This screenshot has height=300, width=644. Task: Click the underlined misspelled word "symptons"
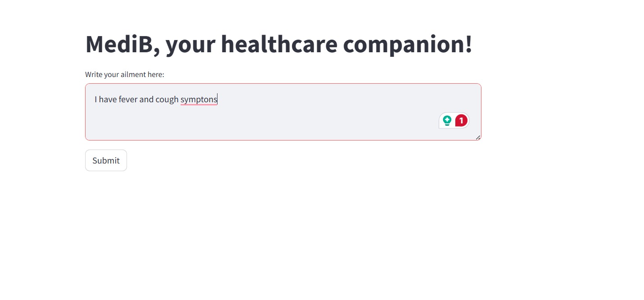199,100
